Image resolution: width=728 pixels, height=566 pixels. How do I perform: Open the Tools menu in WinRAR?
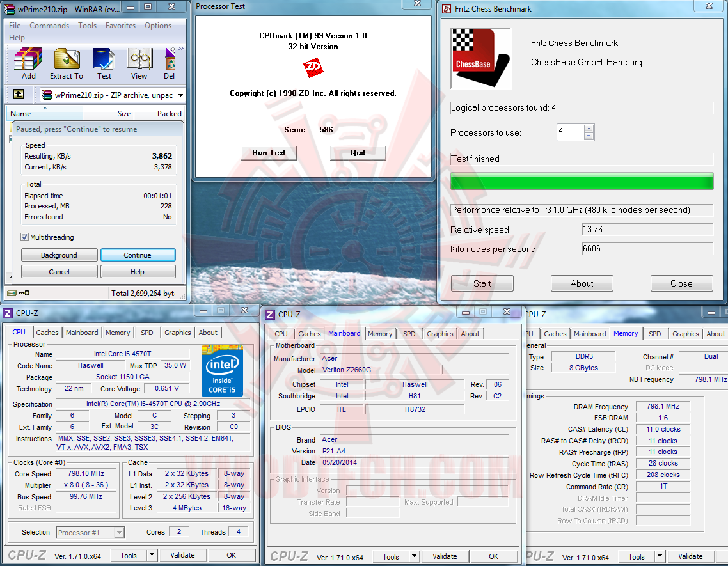coord(87,26)
